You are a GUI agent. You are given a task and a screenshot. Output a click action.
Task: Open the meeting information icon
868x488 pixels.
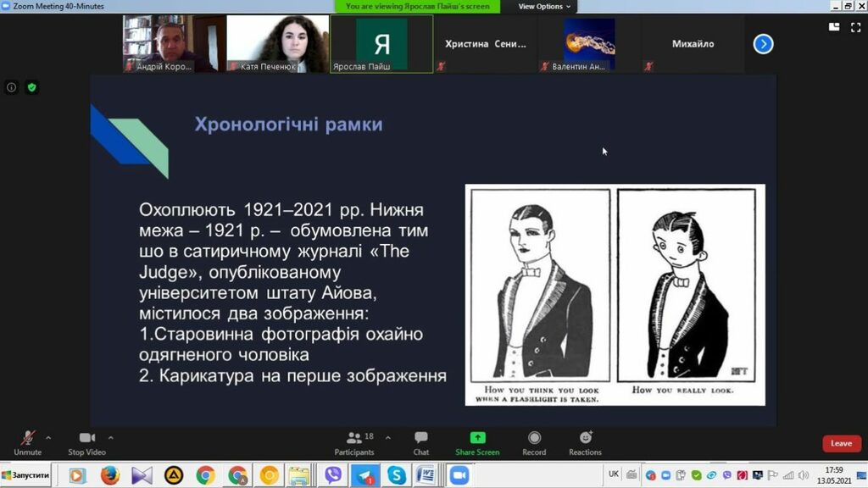(12, 86)
